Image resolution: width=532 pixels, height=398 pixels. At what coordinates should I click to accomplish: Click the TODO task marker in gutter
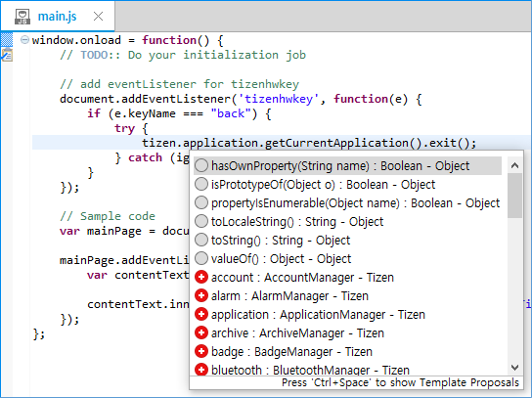click(7, 55)
